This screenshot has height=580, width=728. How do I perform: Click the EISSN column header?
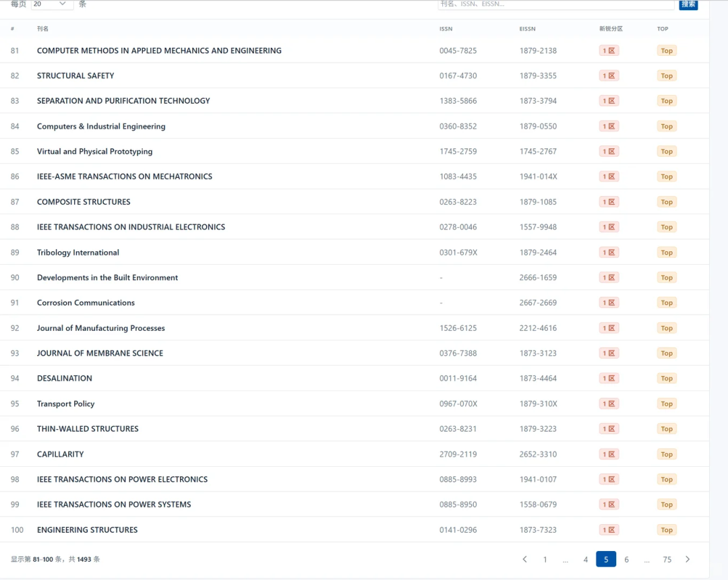[x=527, y=29]
